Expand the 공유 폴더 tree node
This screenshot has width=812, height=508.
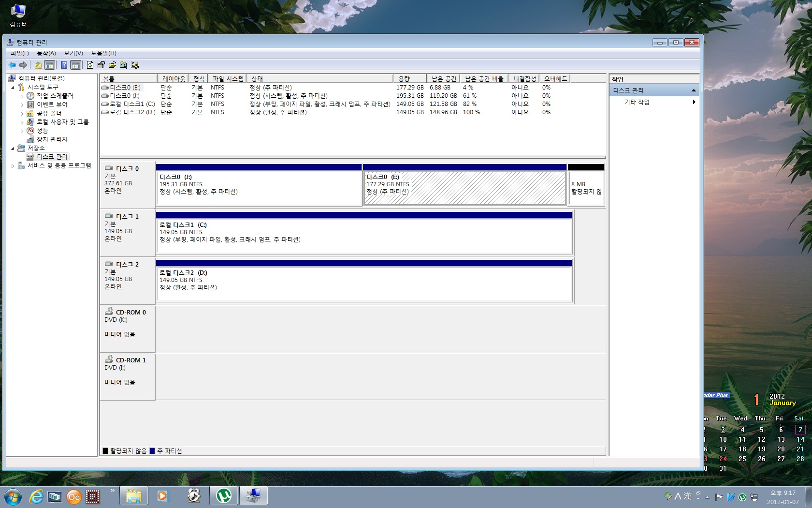22,113
